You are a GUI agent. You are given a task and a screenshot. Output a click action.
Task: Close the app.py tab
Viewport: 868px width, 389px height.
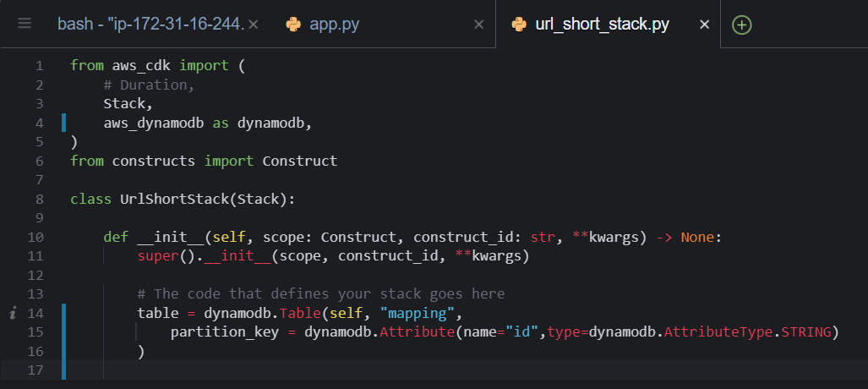point(479,25)
